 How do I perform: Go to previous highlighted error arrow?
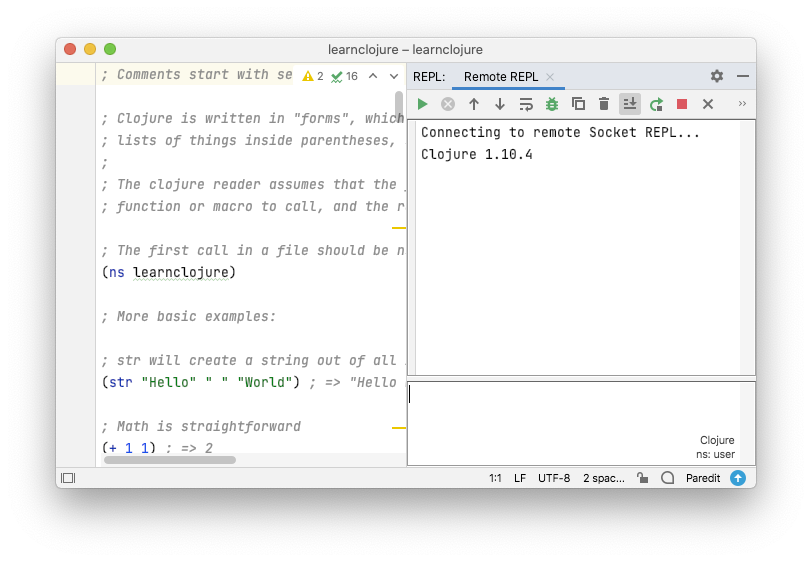pyautogui.click(x=373, y=76)
